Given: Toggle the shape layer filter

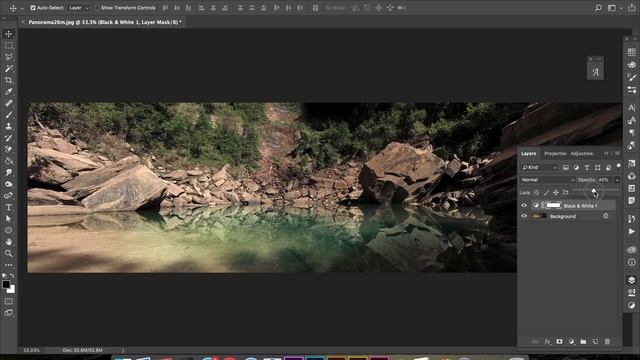Looking at the screenshot, I should [x=598, y=167].
